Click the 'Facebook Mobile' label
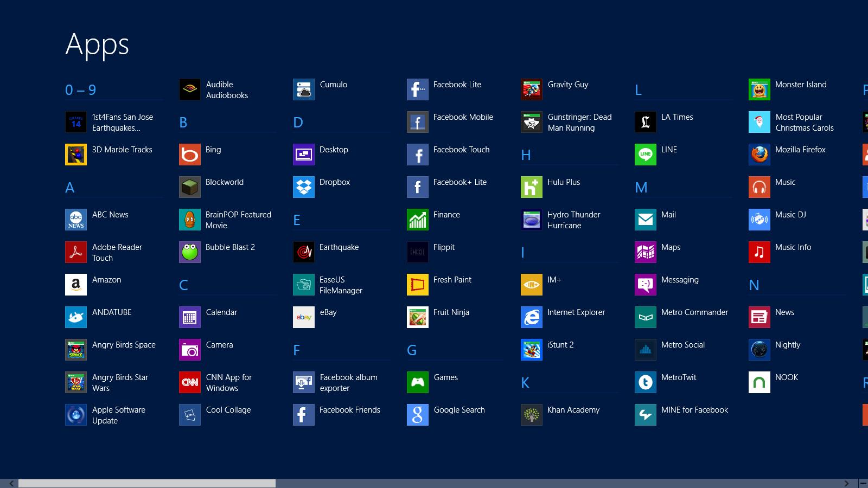The image size is (868, 488). [x=463, y=117]
